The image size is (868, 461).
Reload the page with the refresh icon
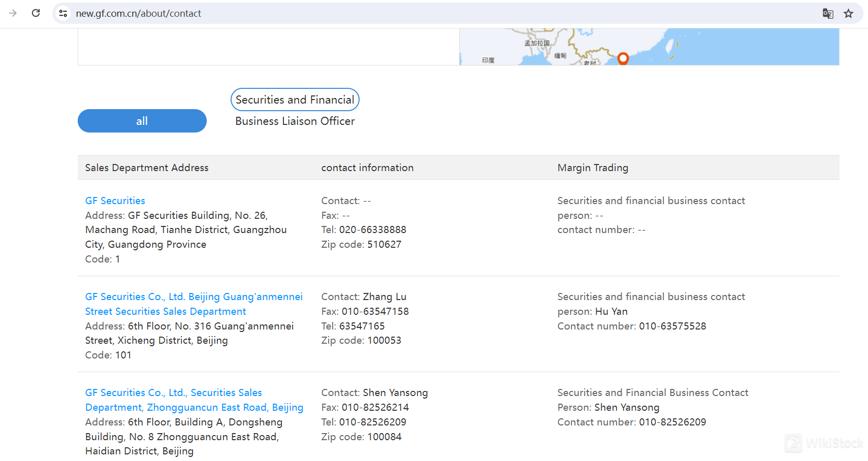pos(36,13)
